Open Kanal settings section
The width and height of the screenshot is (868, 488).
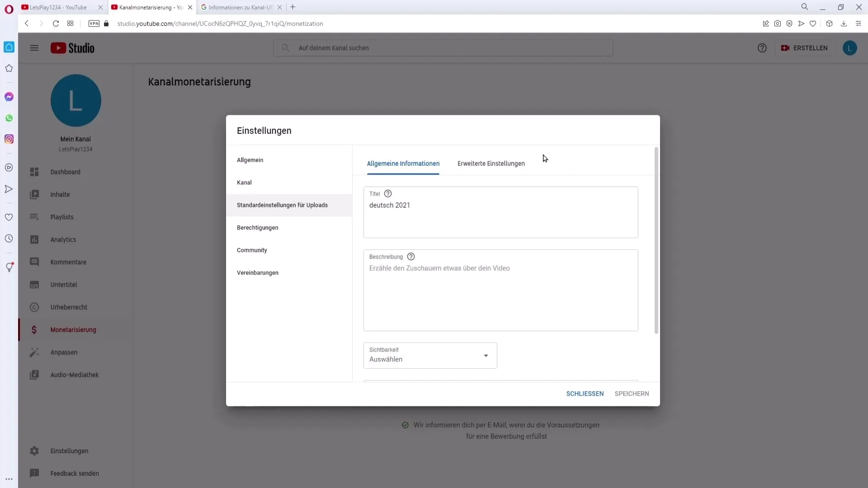(245, 182)
